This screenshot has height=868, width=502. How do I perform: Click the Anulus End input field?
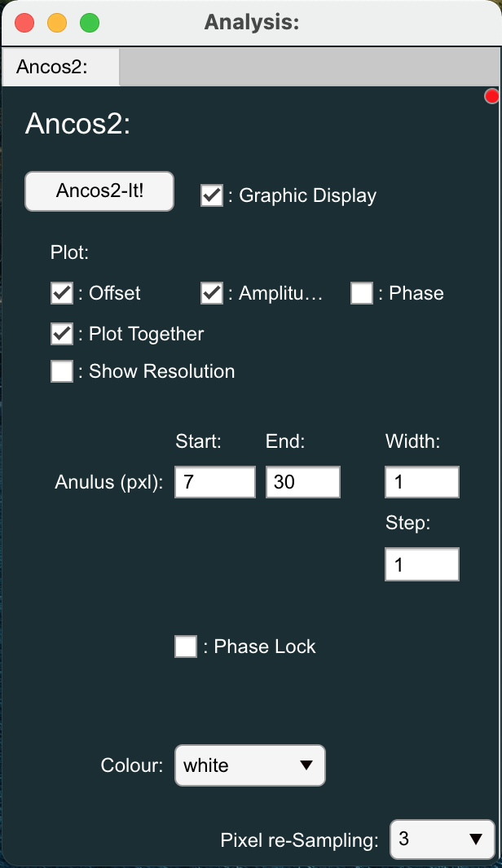pos(303,482)
